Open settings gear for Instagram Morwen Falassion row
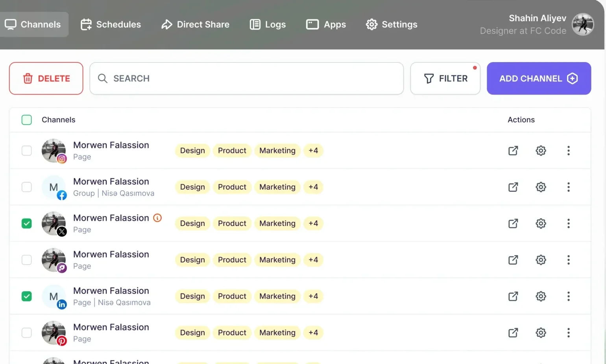 click(x=541, y=151)
